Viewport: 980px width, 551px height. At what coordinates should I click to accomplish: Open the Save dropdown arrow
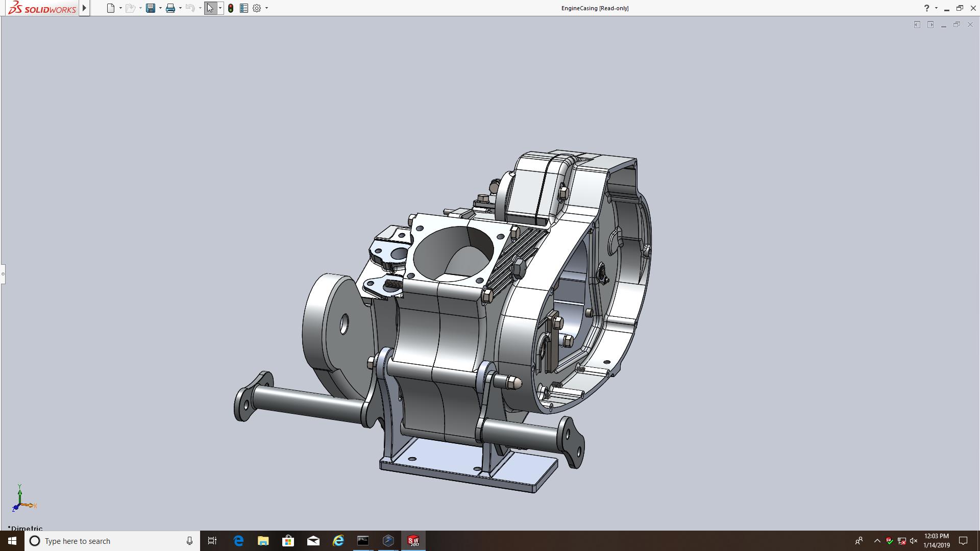[x=160, y=8]
